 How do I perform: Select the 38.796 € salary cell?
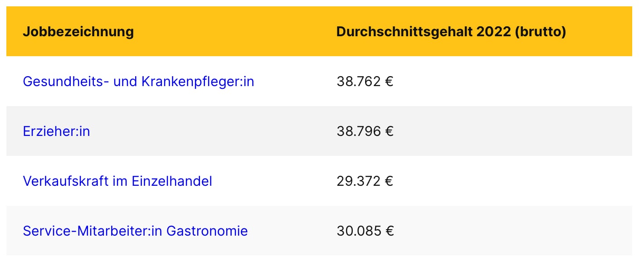(365, 131)
